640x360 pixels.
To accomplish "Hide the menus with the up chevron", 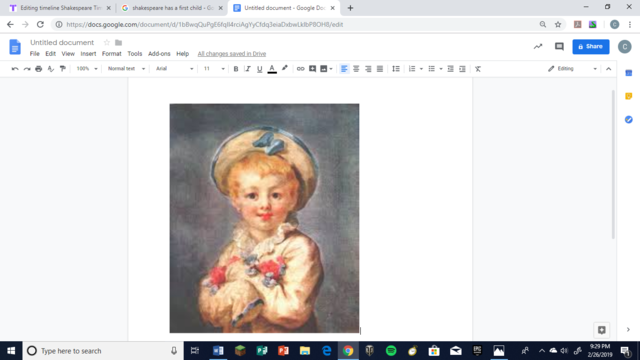I will point(609,69).
